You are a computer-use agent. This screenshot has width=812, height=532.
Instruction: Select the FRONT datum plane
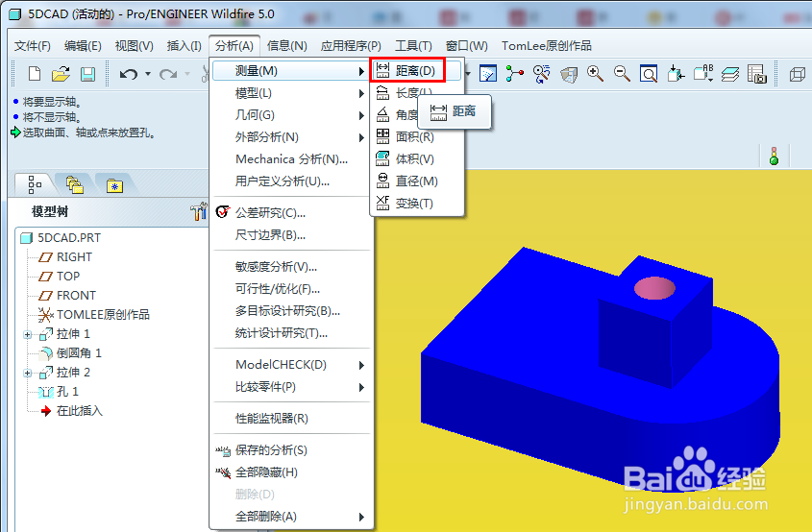click(x=76, y=296)
